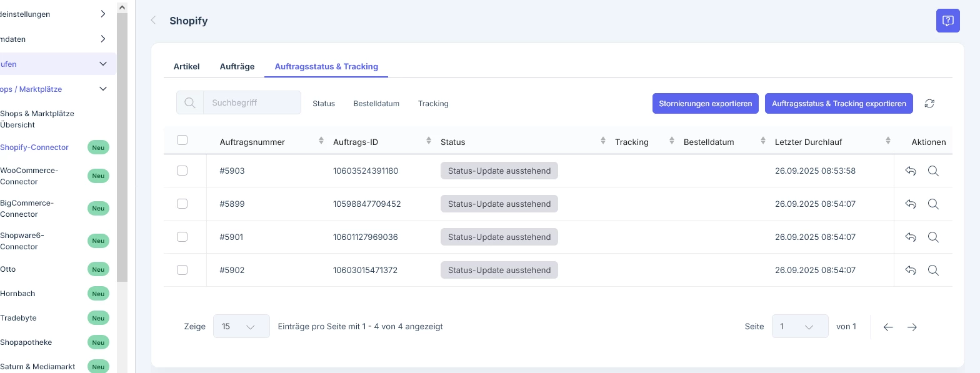Image resolution: width=980 pixels, height=373 pixels.
Task: Sort by Bestelldatum column arrows
Action: 763,141
